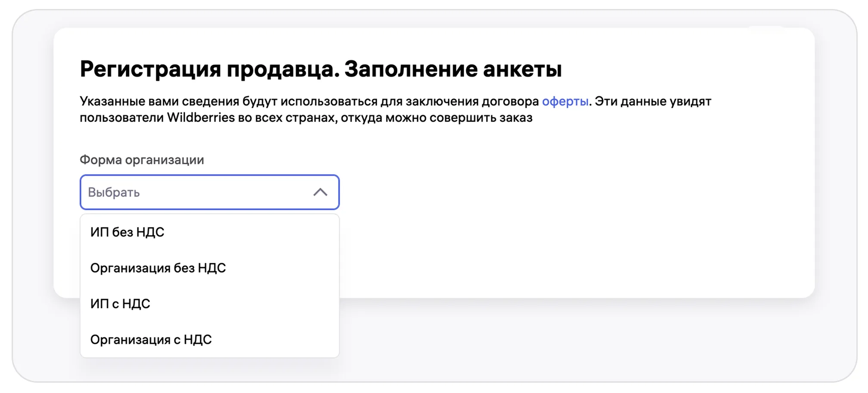Click the word "сведения" in the description

(x=211, y=101)
